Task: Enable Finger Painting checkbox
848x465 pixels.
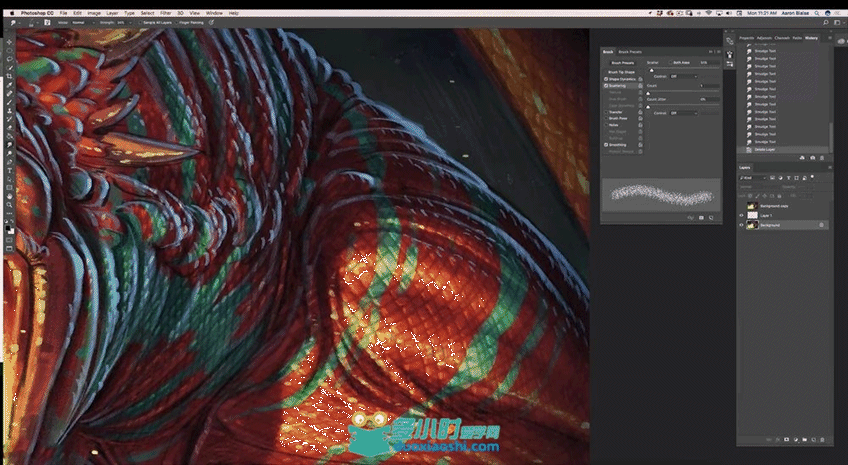Action: pyautogui.click(x=176, y=23)
